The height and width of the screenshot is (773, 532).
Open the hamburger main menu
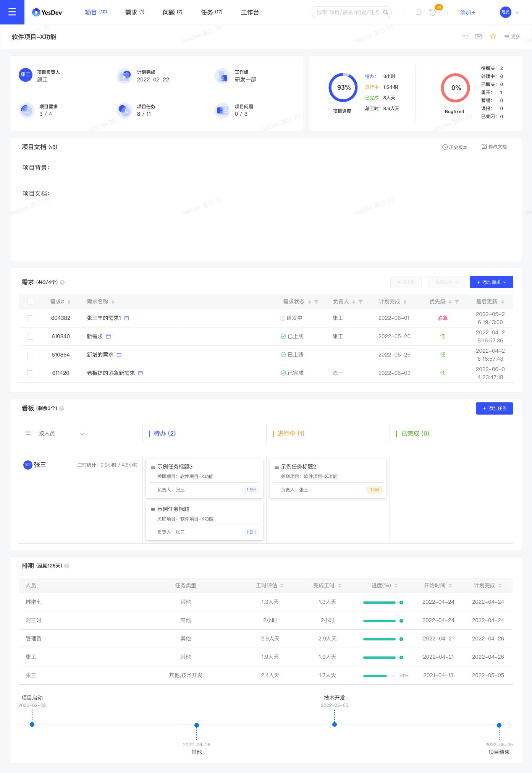(x=12, y=12)
